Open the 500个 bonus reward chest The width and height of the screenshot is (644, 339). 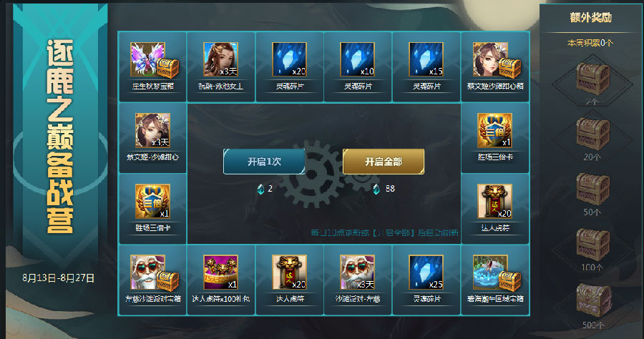tap(593, 300)
